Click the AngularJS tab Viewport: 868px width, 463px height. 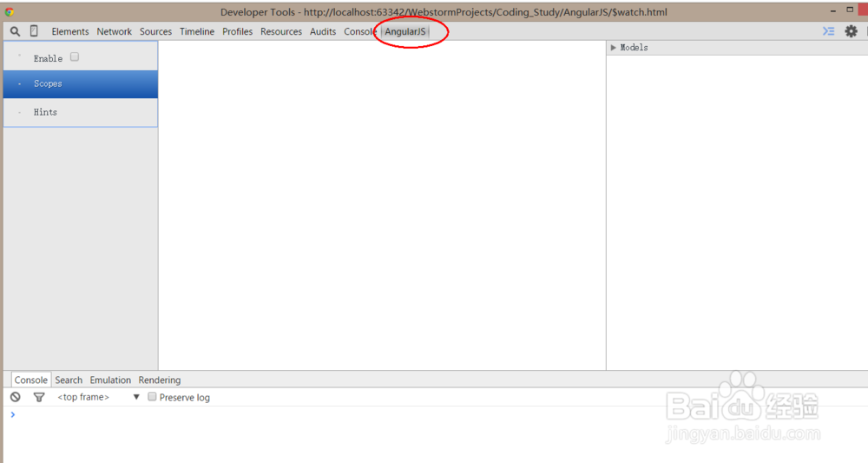click(x=405, y=31)
